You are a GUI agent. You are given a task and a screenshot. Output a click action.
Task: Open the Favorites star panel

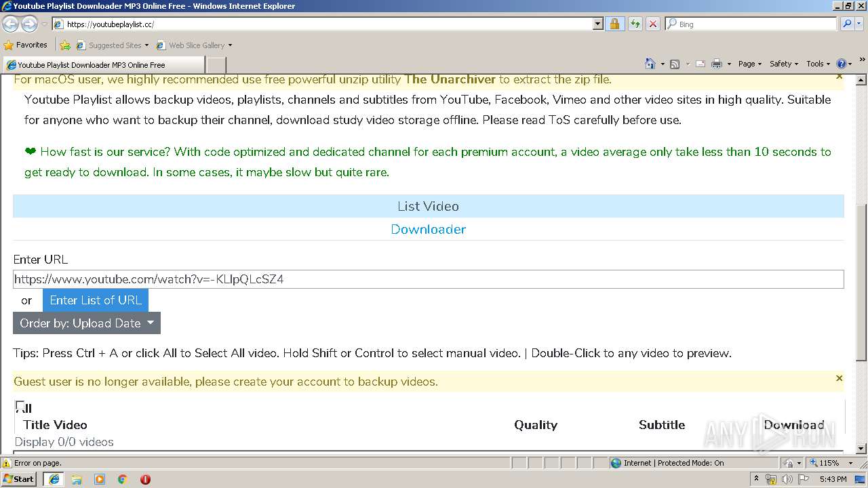tap(9, 45)
